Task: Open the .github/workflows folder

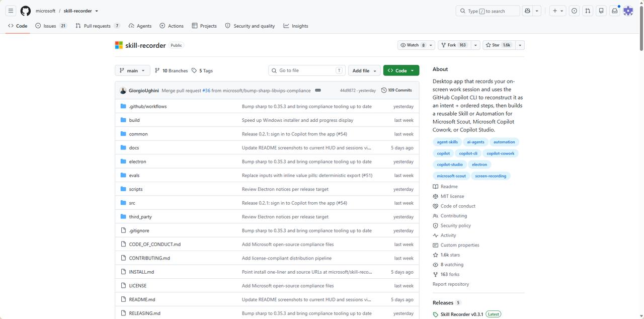Action: 148,106
